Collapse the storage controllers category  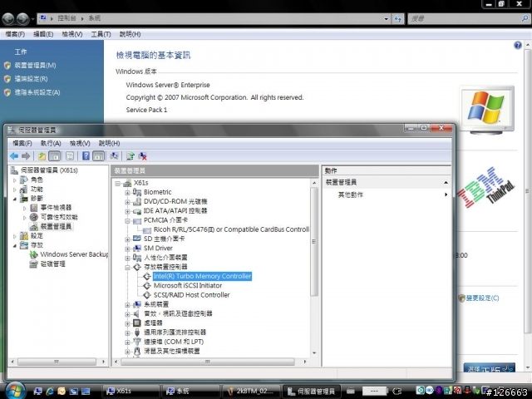click(x=127, y=268)
